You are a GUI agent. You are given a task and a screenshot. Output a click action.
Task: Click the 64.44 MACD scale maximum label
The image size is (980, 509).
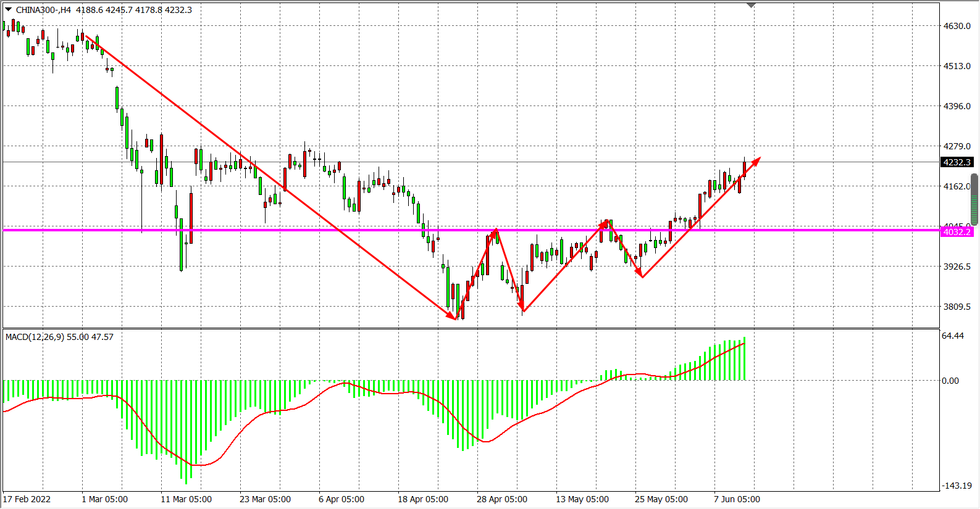(953, 336)
